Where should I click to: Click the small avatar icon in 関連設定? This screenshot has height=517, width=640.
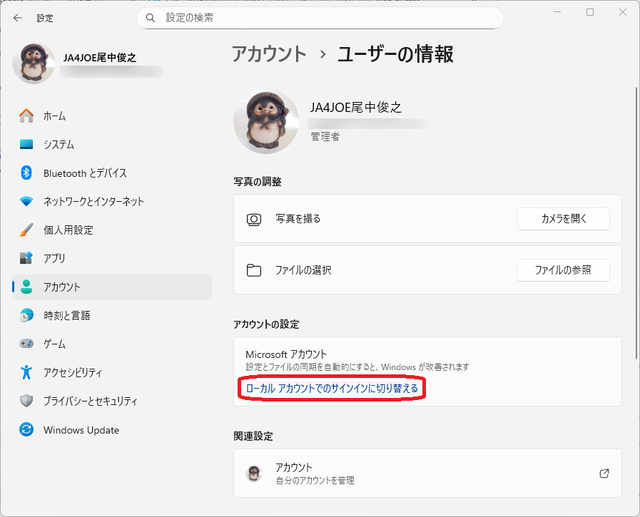point(254,473)
